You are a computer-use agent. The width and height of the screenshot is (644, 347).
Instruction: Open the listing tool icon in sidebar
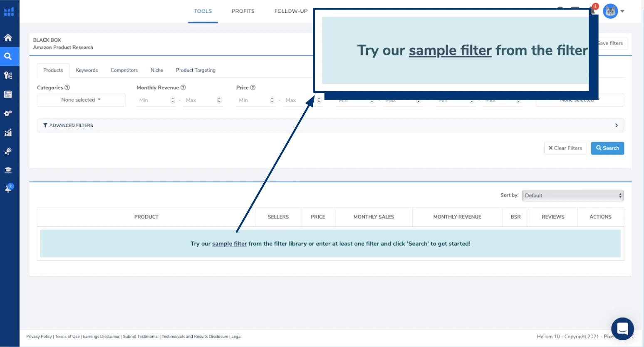pyautogui.click(x=8, y=95)
